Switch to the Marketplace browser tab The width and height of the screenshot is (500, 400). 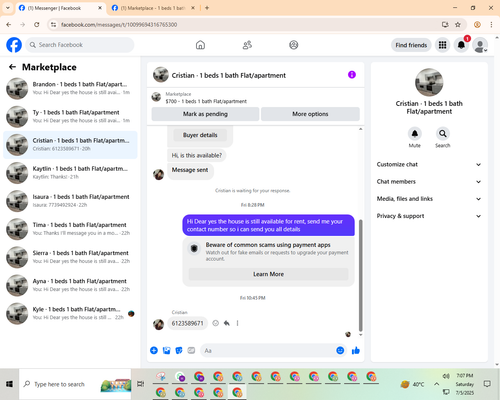click(153, 8)
